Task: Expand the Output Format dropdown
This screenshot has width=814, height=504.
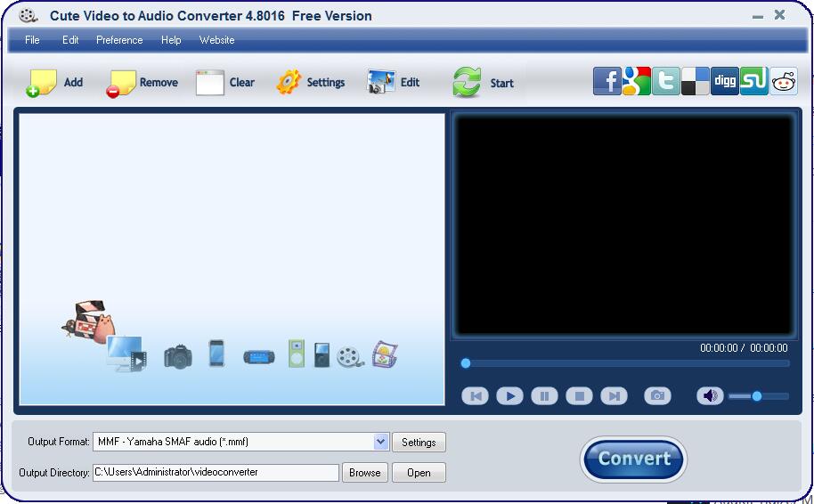Action: click(x=381, y=442)
